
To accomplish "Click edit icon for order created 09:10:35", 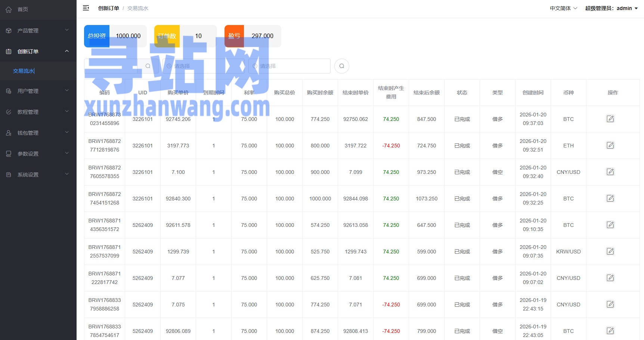I will pos(610,225).
